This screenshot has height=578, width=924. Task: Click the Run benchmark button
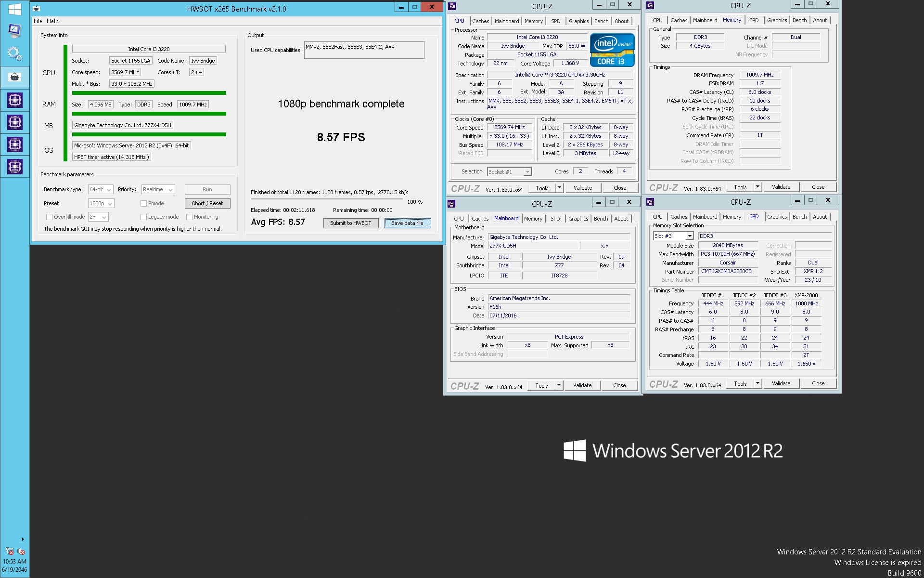coord(207,190)
